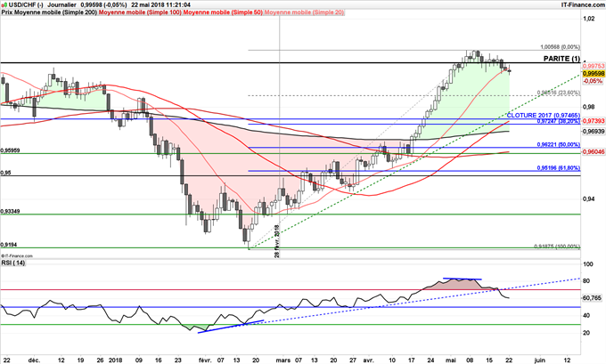Click the Prix legend label
Screen dimensions: 606x364
click(7, 12)
